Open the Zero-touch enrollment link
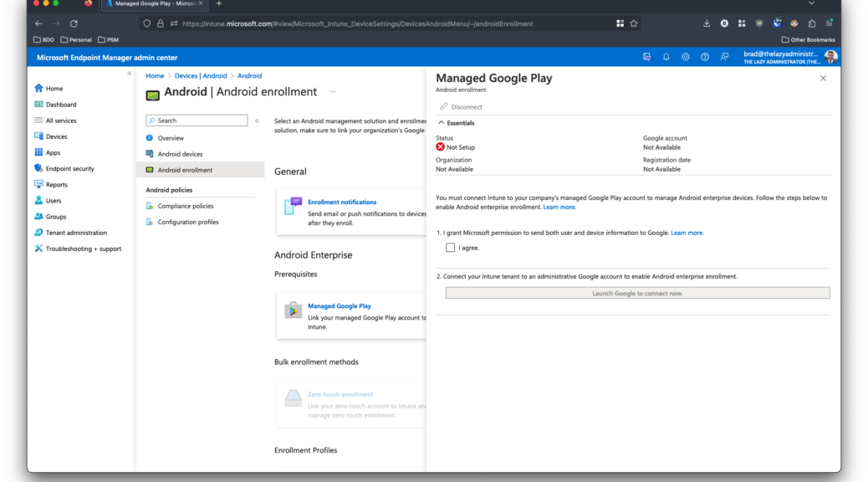This screenshot has width=868, height=482. pyautogui.click(x=340, y=394)
